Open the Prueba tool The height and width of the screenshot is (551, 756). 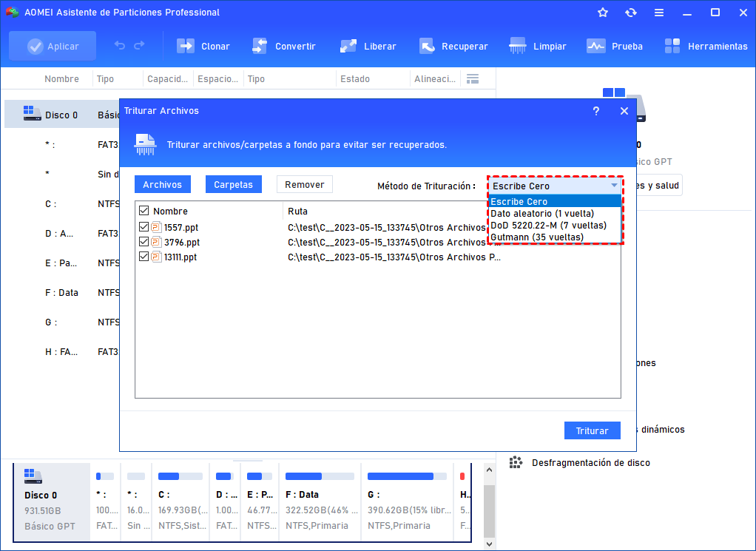[x=596, y=46]
